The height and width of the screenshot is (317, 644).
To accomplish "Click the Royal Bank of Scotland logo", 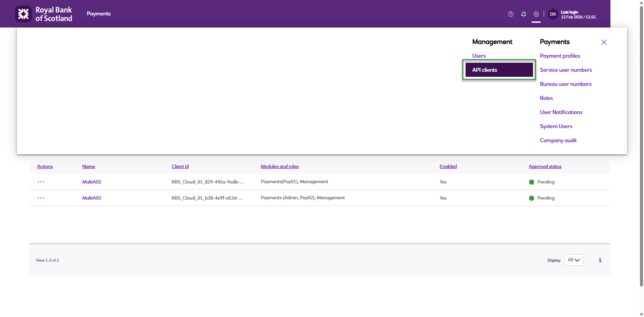I will tap(44, 14).
